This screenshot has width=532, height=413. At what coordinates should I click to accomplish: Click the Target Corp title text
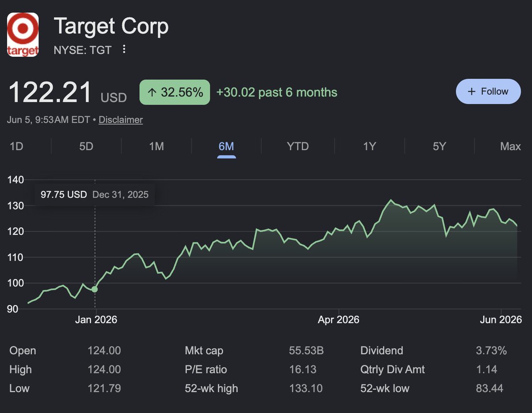[x=111, y=27]
